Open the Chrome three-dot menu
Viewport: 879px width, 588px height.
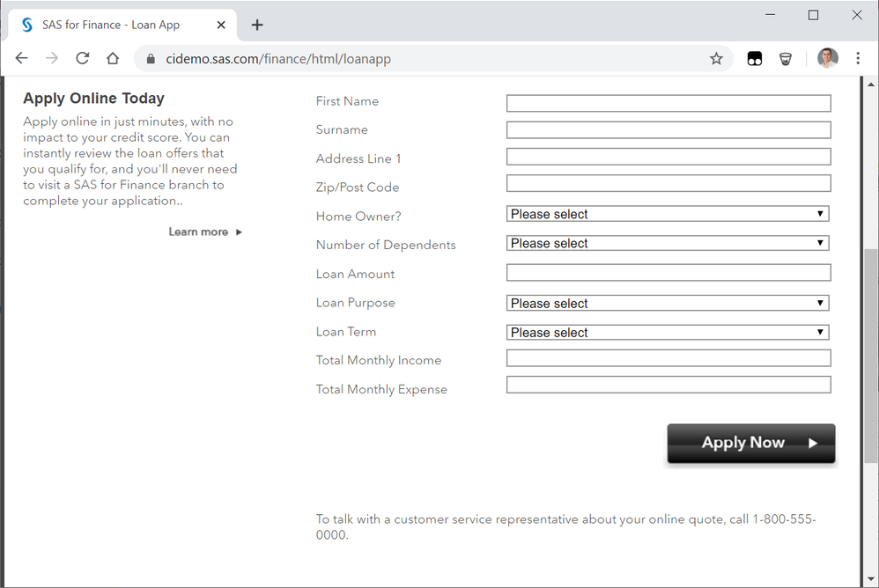tap(857, 58)
